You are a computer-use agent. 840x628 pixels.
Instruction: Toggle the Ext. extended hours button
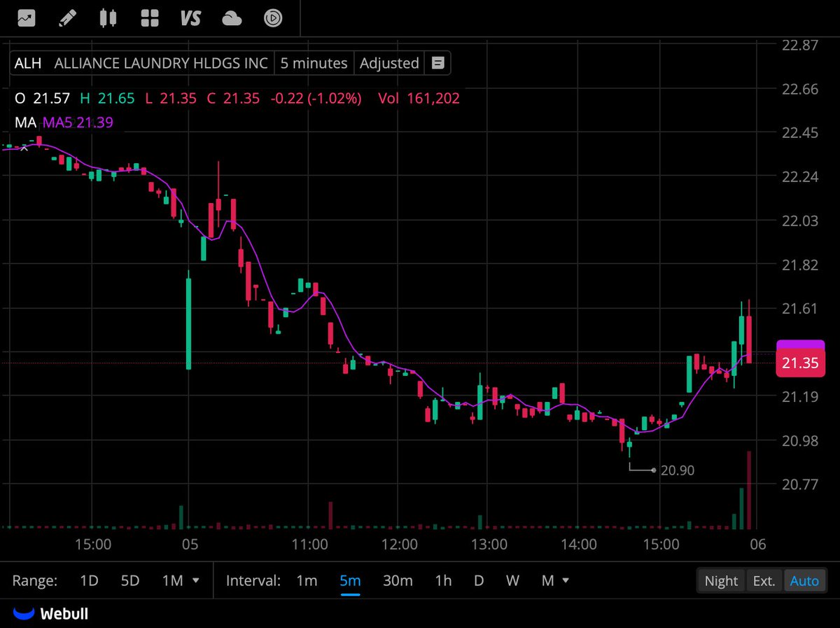(x=764, y=580)
